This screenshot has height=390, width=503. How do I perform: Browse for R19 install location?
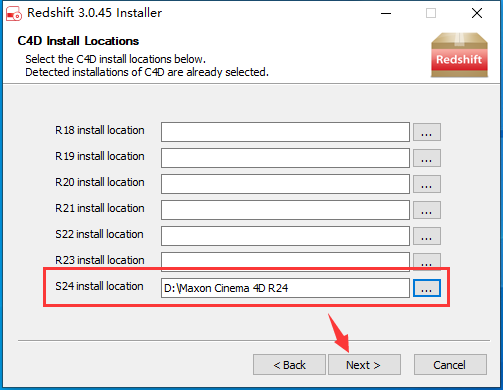tap(427, 158)
